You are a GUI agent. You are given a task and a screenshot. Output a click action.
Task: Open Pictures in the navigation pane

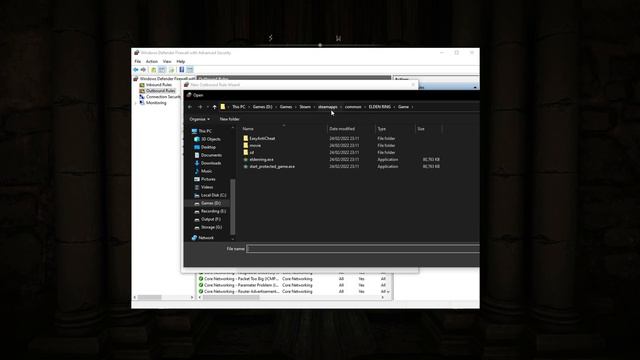[x=208, y=179]
